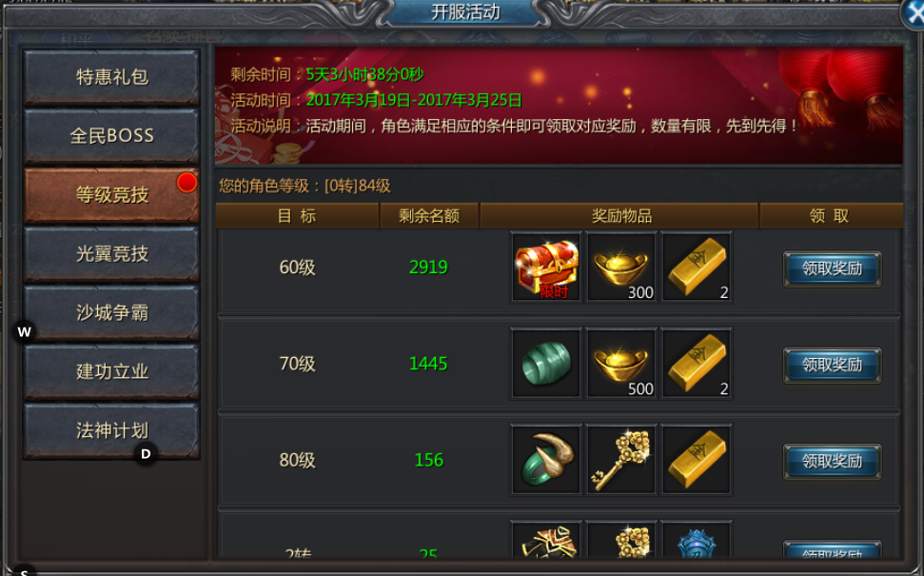This screenshot has height=576, width=924.
Task: Select the green jade bead reward icon
Action: pyautogui.click(x=545, y=363)
